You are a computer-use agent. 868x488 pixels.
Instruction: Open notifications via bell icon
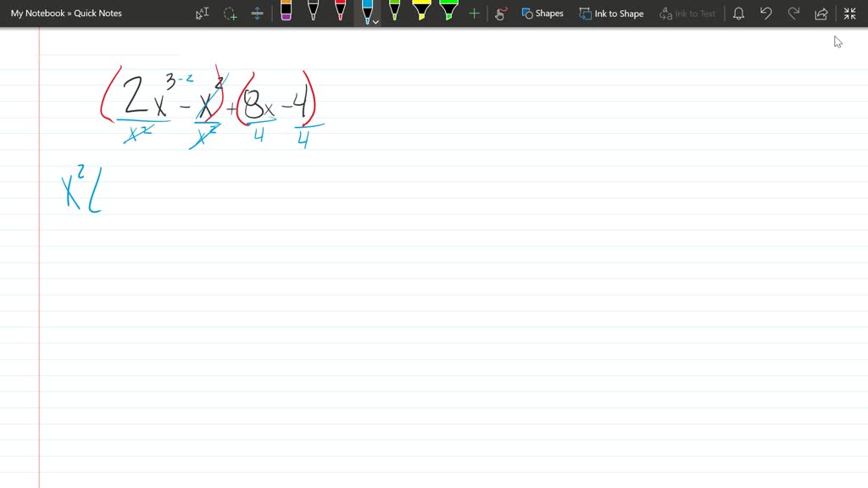pyautogui.click(x=737, y=13)
